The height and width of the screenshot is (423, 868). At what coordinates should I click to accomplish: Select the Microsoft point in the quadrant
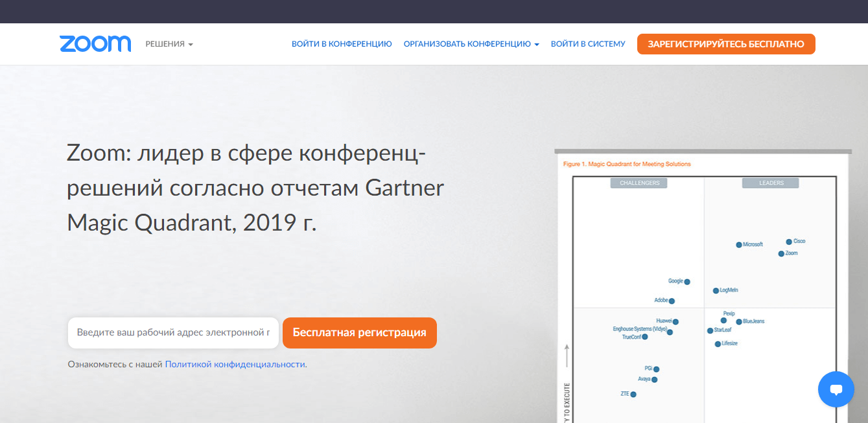click(739, 245)
